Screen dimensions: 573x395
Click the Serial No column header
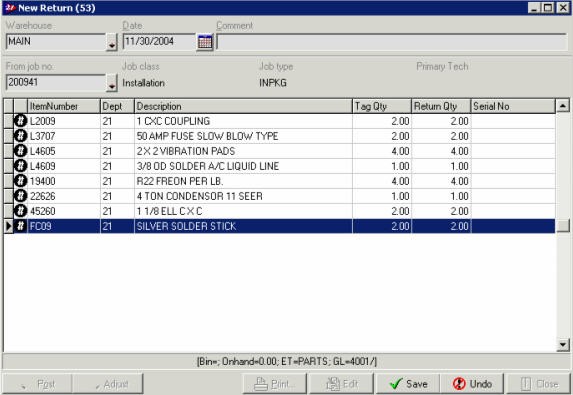click(x=513, y=106)
